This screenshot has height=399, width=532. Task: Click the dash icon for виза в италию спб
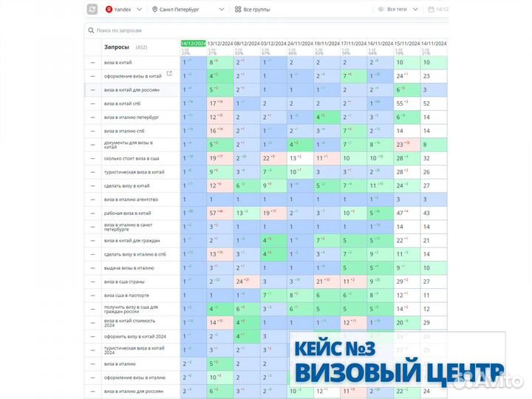(92, 131)
